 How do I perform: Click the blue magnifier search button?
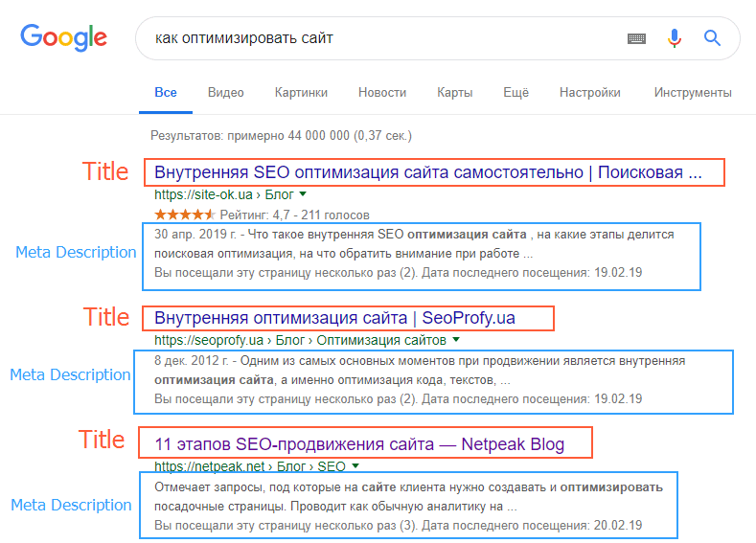click(x=712, y=37)
